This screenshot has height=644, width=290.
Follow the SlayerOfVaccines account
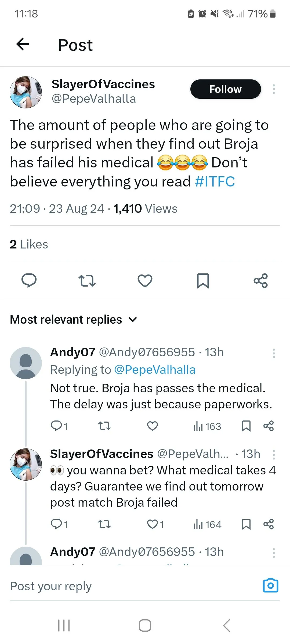225,89
